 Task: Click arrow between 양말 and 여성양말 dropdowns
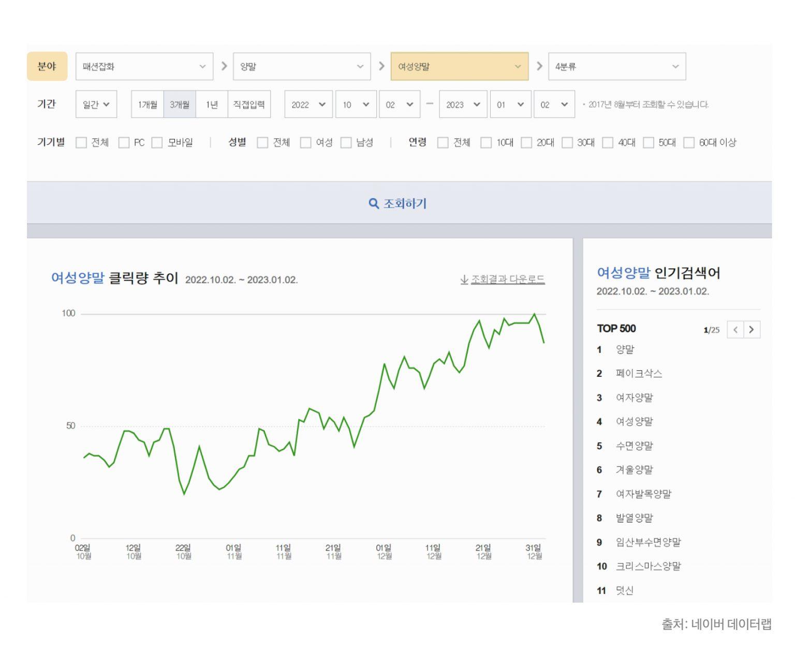[x=381, y=66]
